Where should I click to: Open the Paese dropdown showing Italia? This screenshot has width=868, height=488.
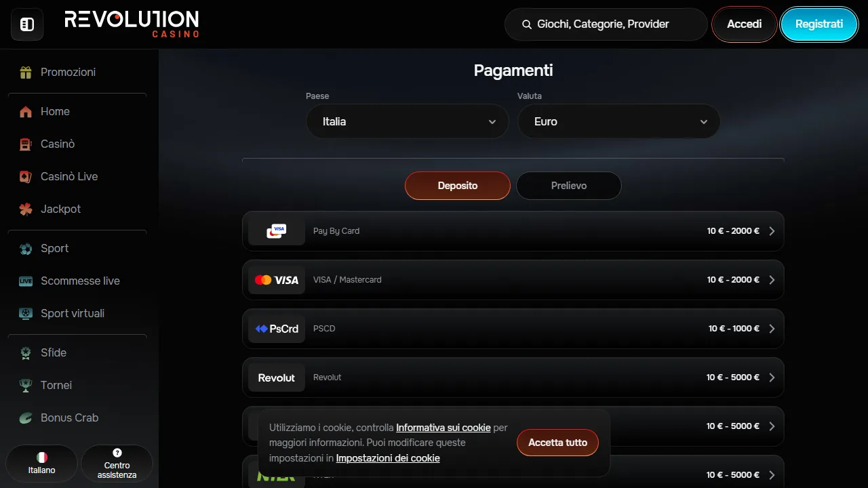click(x=407, y=121)
